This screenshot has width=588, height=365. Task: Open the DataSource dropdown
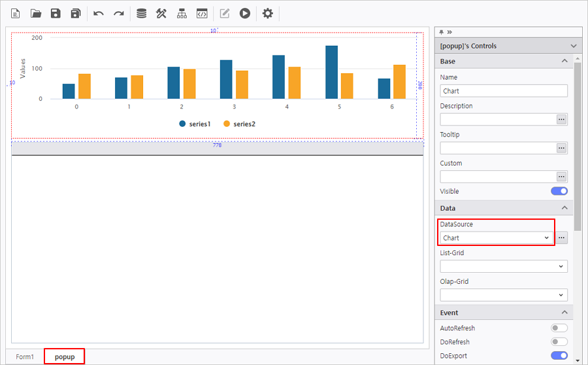497,238
